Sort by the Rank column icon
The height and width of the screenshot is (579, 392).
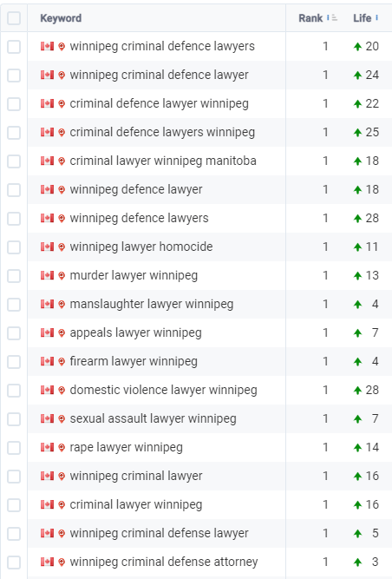click(334, 17)
